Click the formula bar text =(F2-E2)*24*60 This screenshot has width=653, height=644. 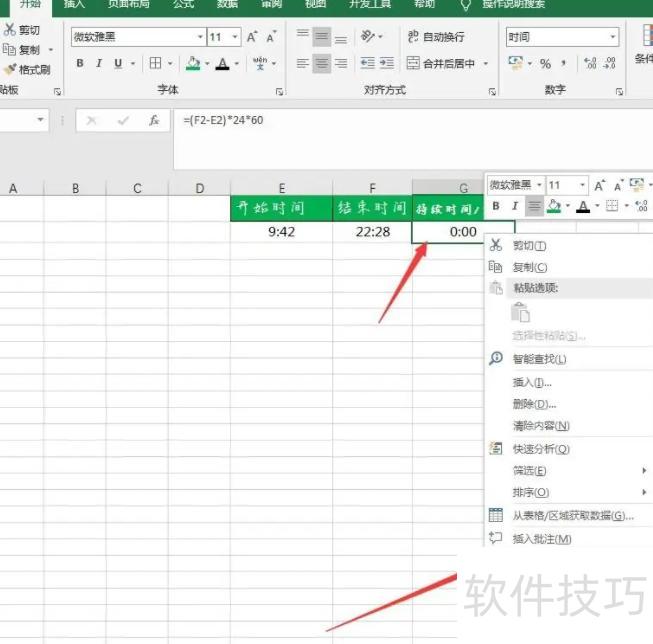click(223, 120)
